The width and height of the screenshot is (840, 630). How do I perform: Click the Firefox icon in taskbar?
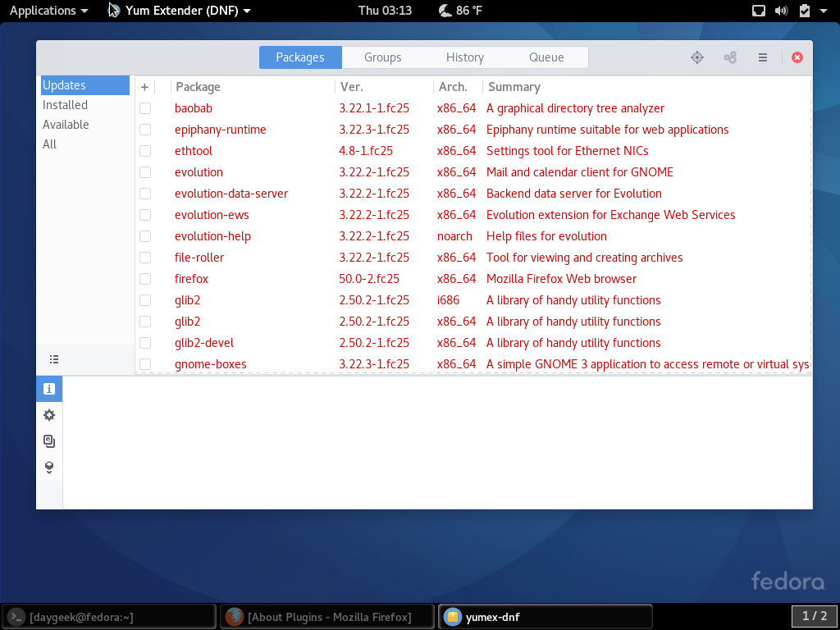point(234,617)
